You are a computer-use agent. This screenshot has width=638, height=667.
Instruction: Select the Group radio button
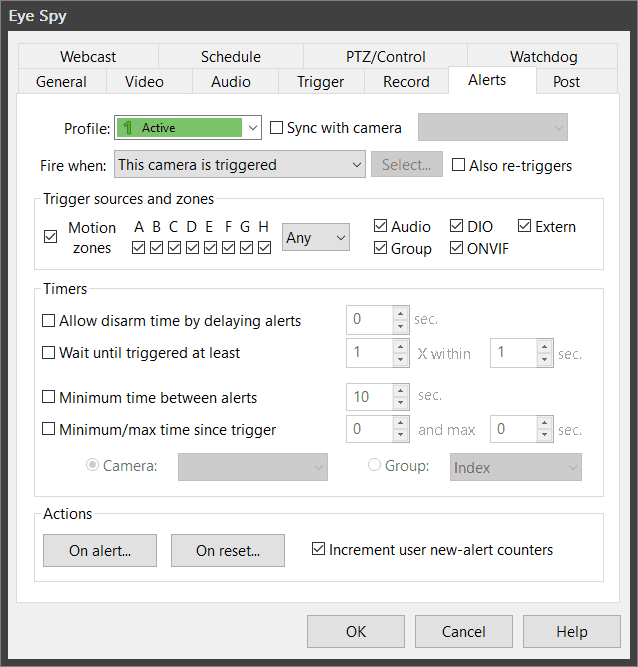tap(374, 465)
